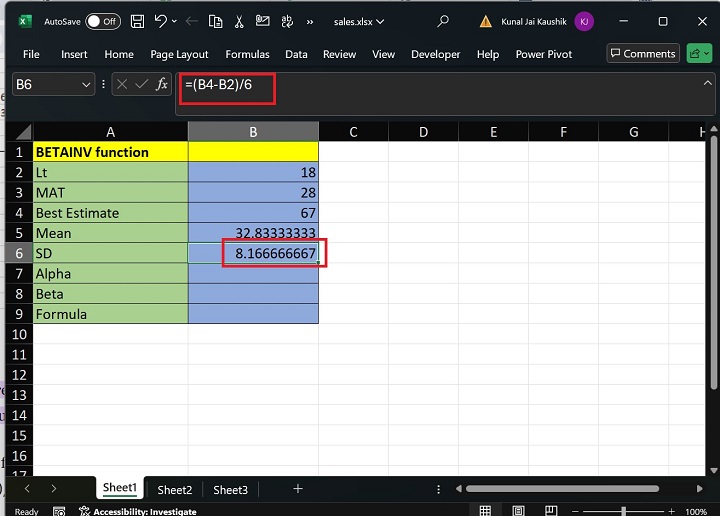This screenshot has width=720, height=516.
Task: Select cell B2 containing 18
Action: pyautogui.click(x=253, y=172)
